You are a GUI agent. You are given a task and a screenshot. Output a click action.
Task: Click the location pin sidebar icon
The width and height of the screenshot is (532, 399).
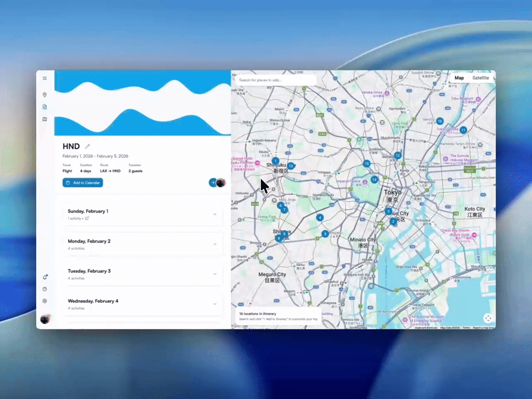[x=45, y=95]
